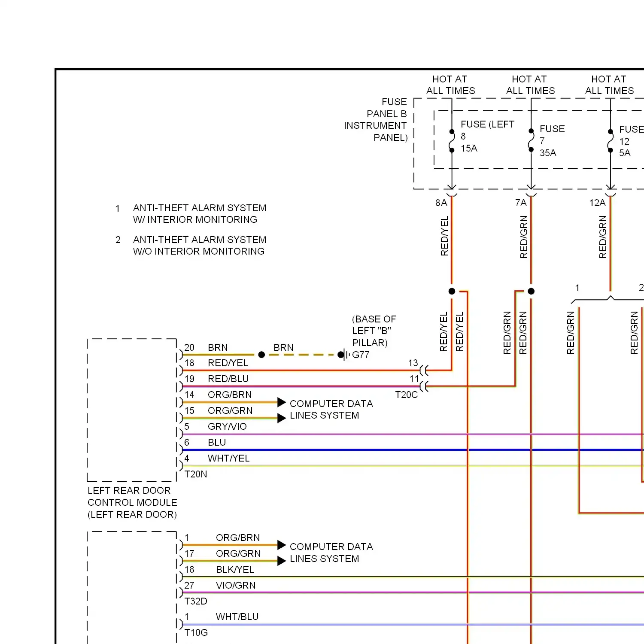Click the 'BLU' wire label at pin 6
644x644 pixels.
[217, 442]
